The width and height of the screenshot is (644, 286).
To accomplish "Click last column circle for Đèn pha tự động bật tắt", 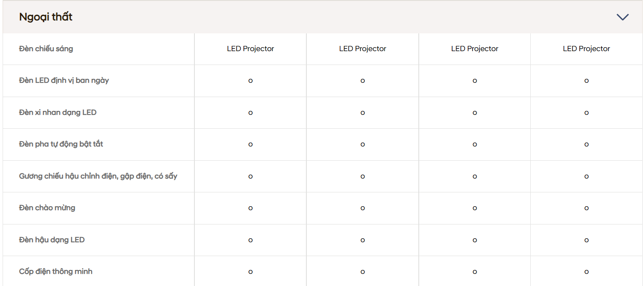I will tap(586, 145).
